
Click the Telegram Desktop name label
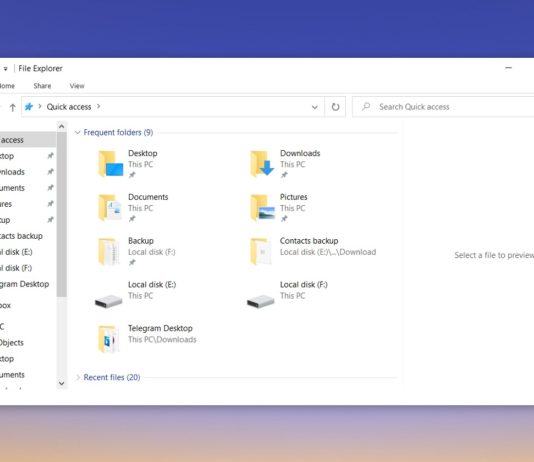[160, 328]
